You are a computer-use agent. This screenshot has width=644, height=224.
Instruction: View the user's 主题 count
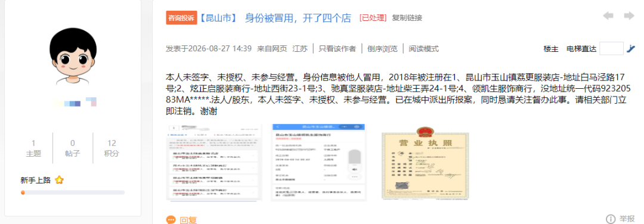coord(33,148)
